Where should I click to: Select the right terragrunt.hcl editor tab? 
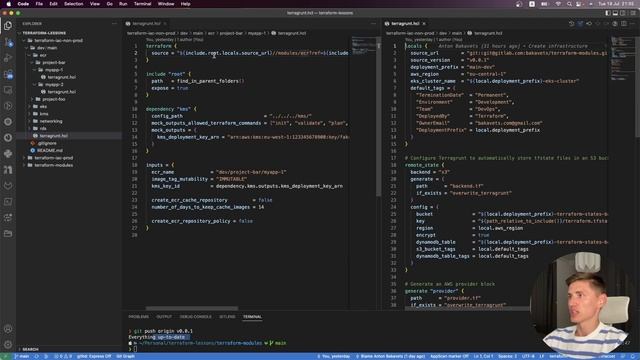pos(405,24)
